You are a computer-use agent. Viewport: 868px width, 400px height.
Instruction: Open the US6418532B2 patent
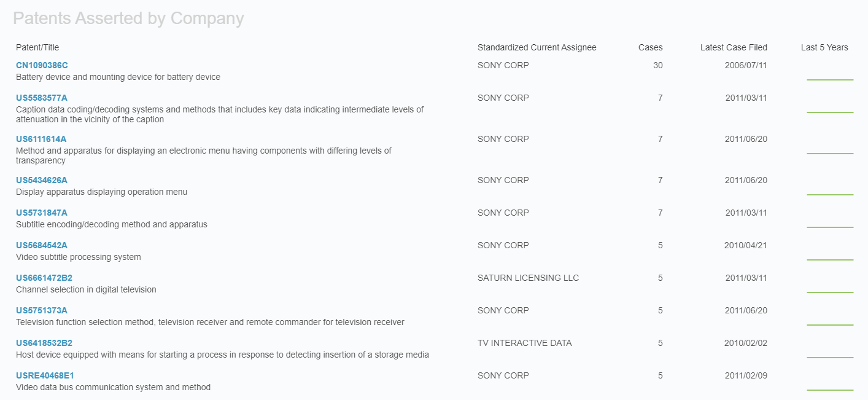click(x=44, y=343)
